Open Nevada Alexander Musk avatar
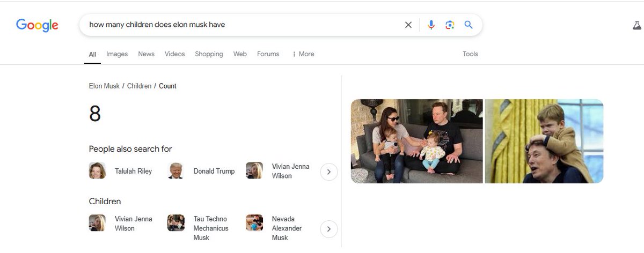644x253 pixels. pyautogui.click(x=254, y=223)
